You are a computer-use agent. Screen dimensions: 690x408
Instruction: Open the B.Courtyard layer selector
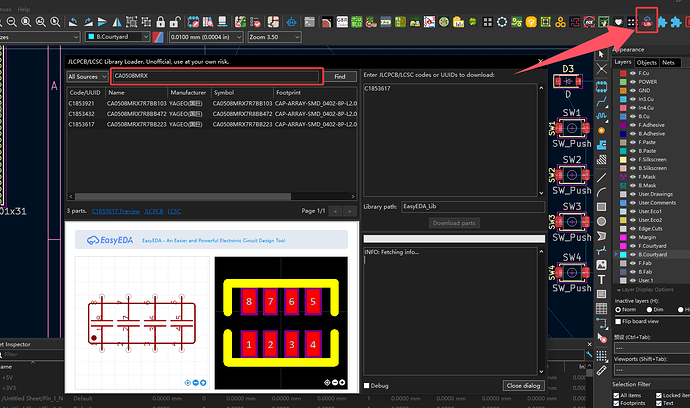117,37
